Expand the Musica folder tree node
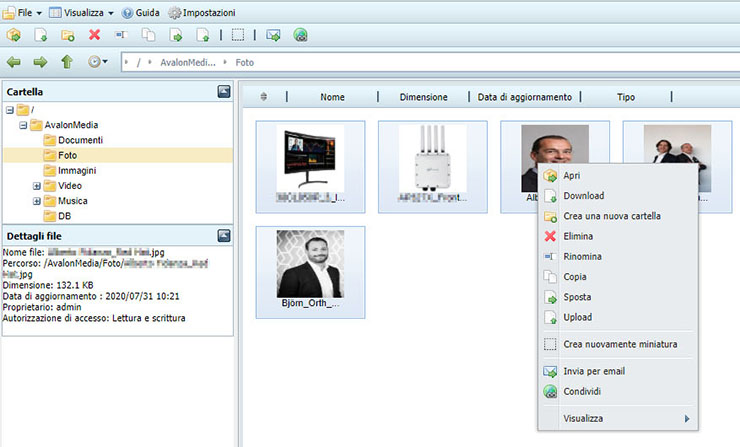The width and height of the screenshot is (740, 447). (x=37, y=201)
